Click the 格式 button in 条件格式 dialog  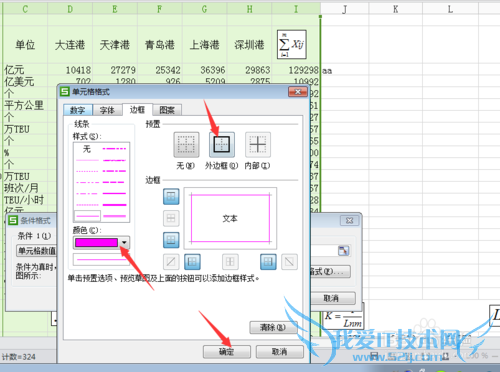point(330,271)
